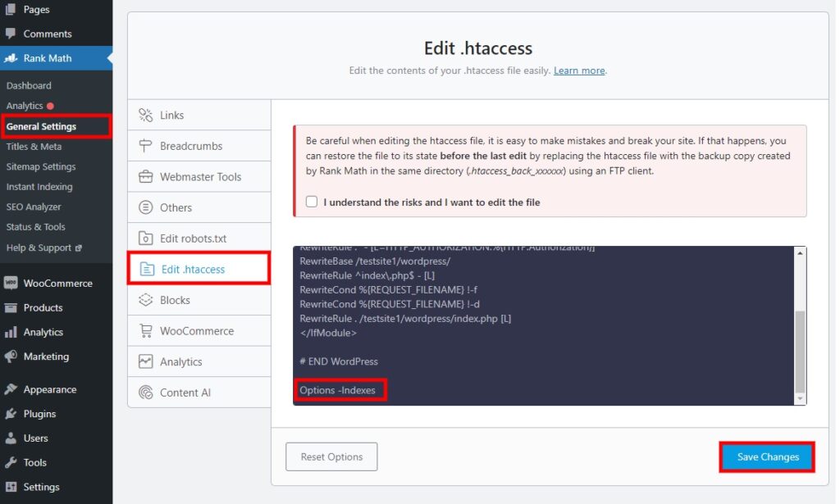840x504 pixels.
Task: Click the Others circle list icon
Action: (146, 207)
